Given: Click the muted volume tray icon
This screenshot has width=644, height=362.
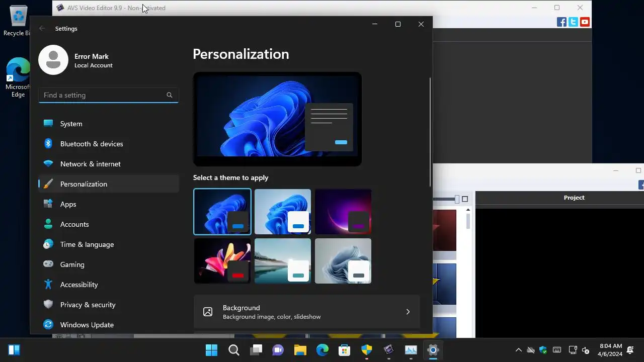Looking at the screenshot, I should point(585,350).
